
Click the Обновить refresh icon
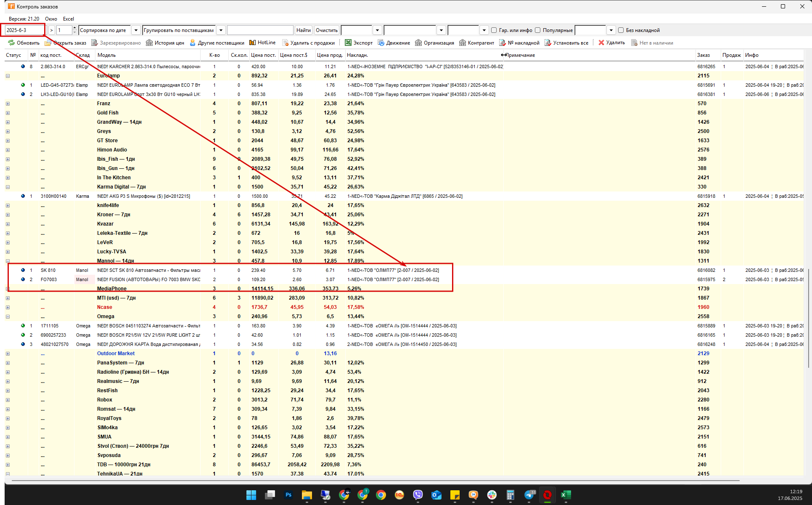pos(11,43)
